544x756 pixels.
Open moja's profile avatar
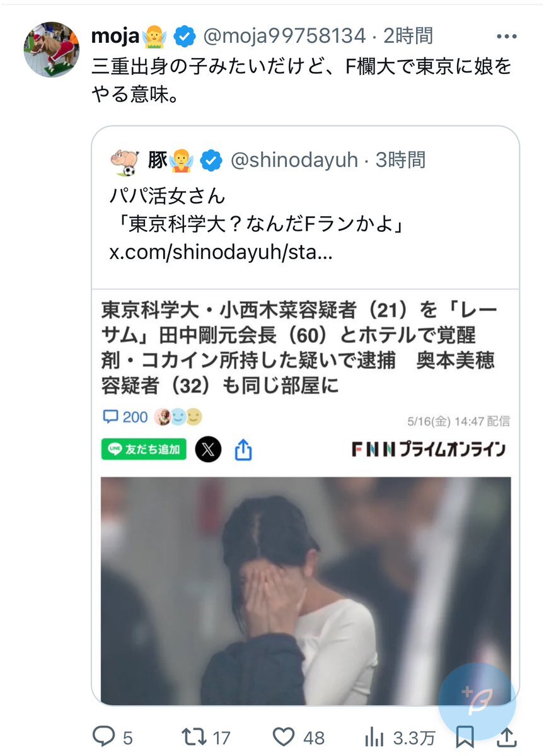[x=52, y=49]
